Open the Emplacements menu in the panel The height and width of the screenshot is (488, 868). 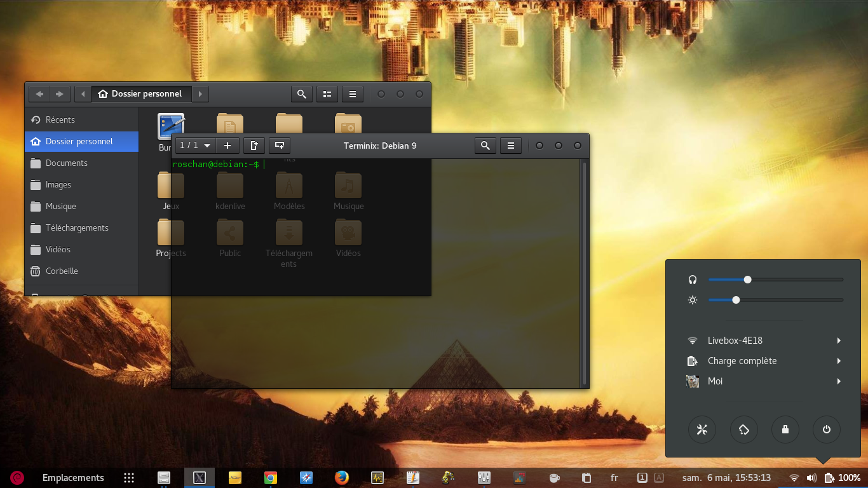[x=73, y=478]
